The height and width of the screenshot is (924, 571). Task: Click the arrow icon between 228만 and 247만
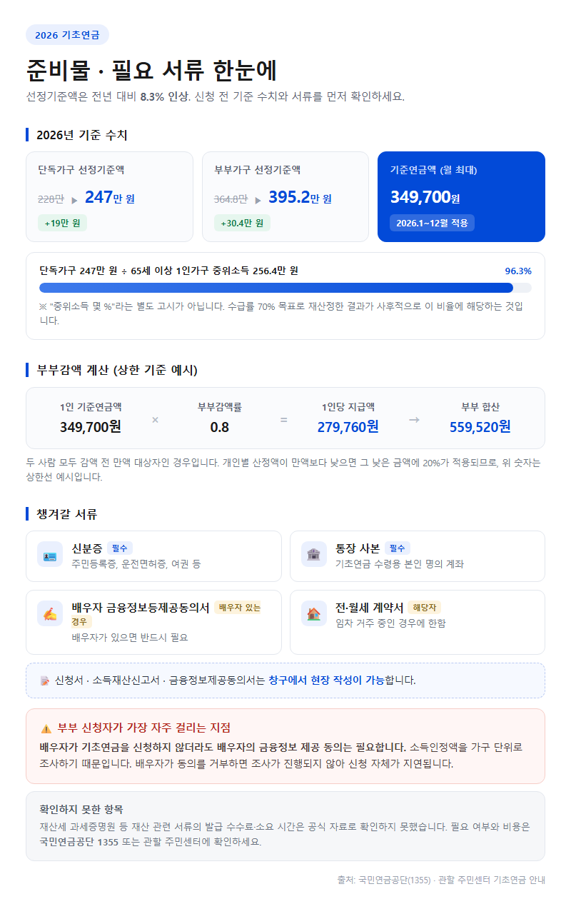tap(74, 200)
